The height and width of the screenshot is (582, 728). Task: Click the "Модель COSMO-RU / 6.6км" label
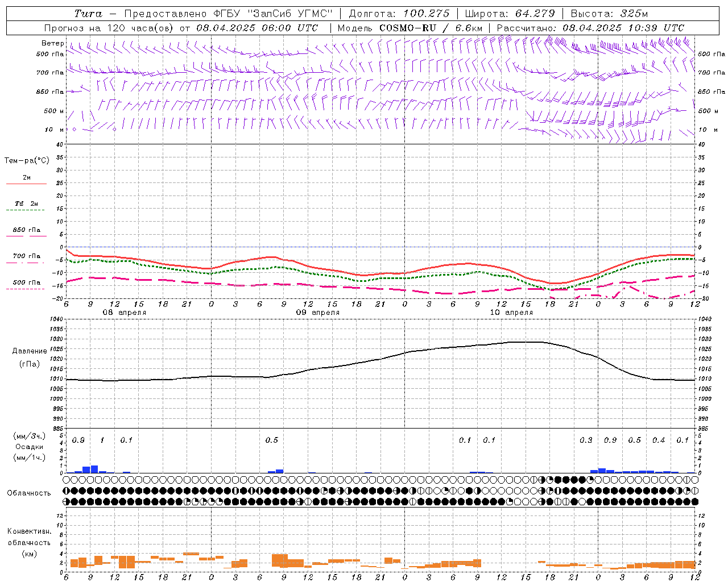[x=410, y=28]
